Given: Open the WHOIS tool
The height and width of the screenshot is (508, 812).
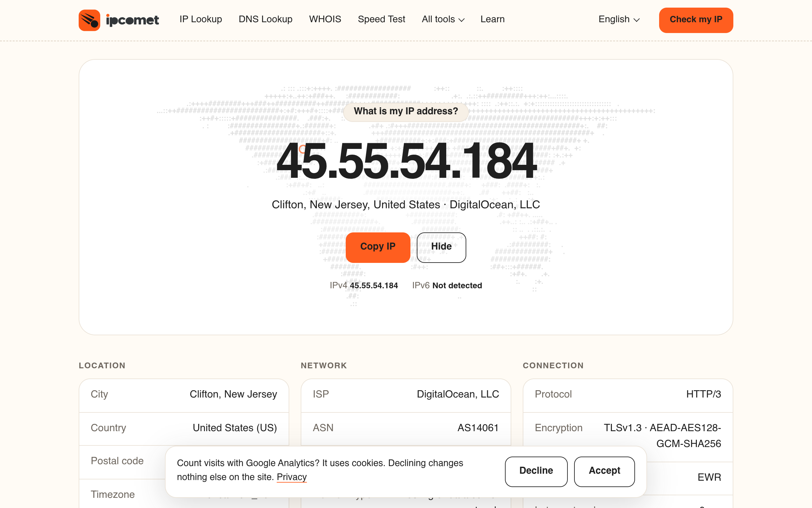Looking at the screenshot, I should [x=325, y=19].
